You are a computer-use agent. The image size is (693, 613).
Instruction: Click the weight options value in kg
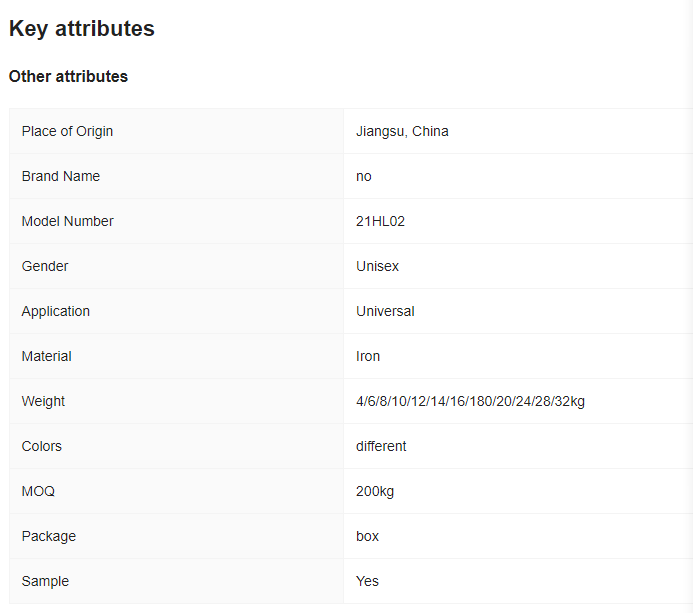(470, 401)
